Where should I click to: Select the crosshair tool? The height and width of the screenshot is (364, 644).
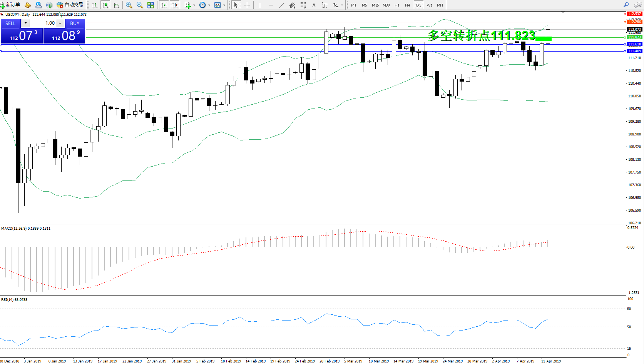(x=247, y=5)
